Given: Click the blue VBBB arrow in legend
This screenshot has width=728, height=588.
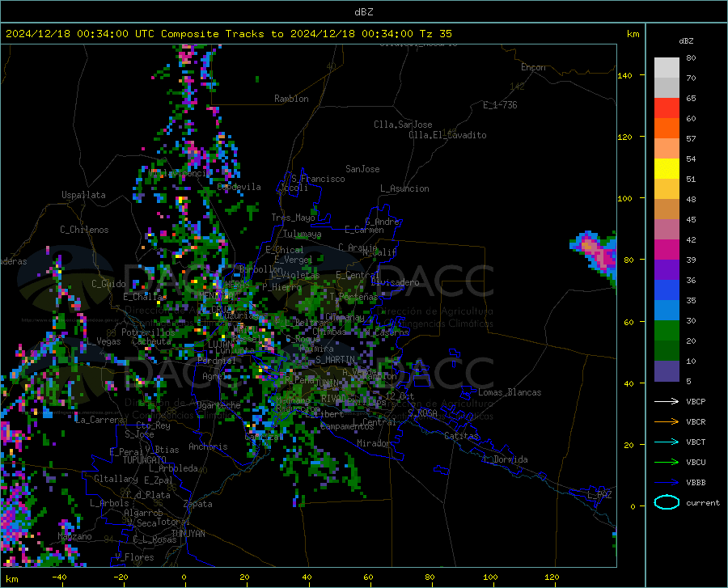Looking at the screenshot, I should (667, 482).
